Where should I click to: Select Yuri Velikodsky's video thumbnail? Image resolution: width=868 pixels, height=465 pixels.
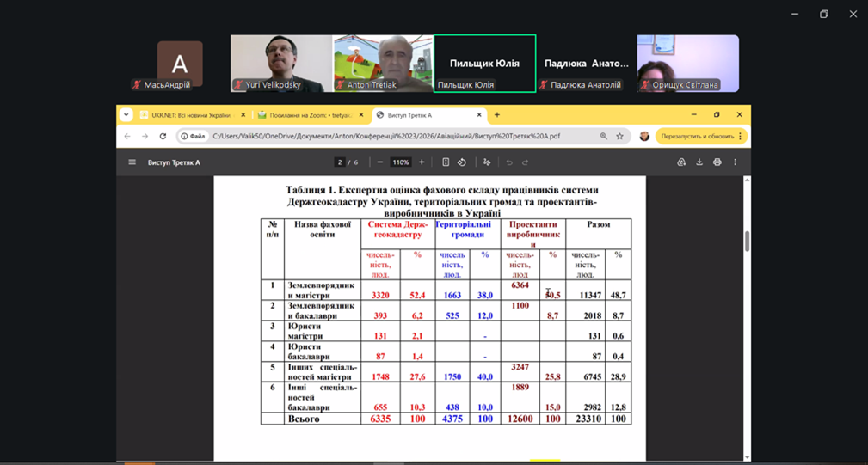pyautogui.click(x=280, y=63)
